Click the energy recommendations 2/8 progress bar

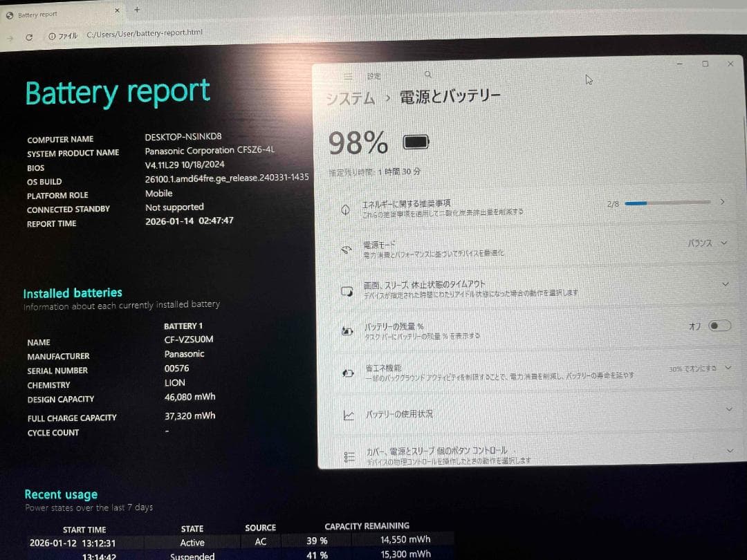[x=666, y=203]
